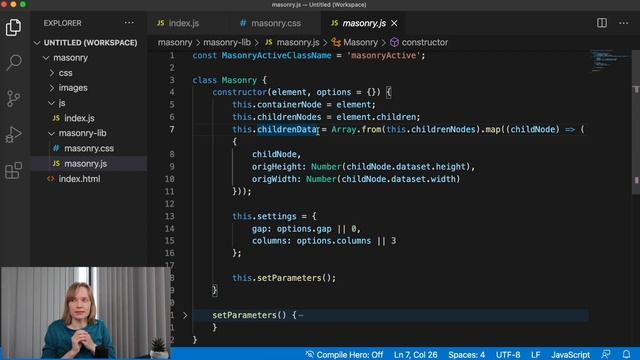Click on MasonryActiveClassName in line 1
Image resolution: width=640 pixels, height=360 pixels.
pos(276,56)
